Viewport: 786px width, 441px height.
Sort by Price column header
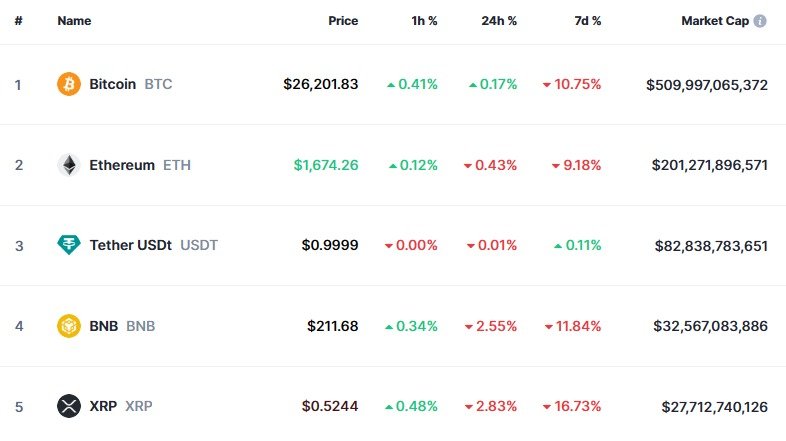(343, 21)
